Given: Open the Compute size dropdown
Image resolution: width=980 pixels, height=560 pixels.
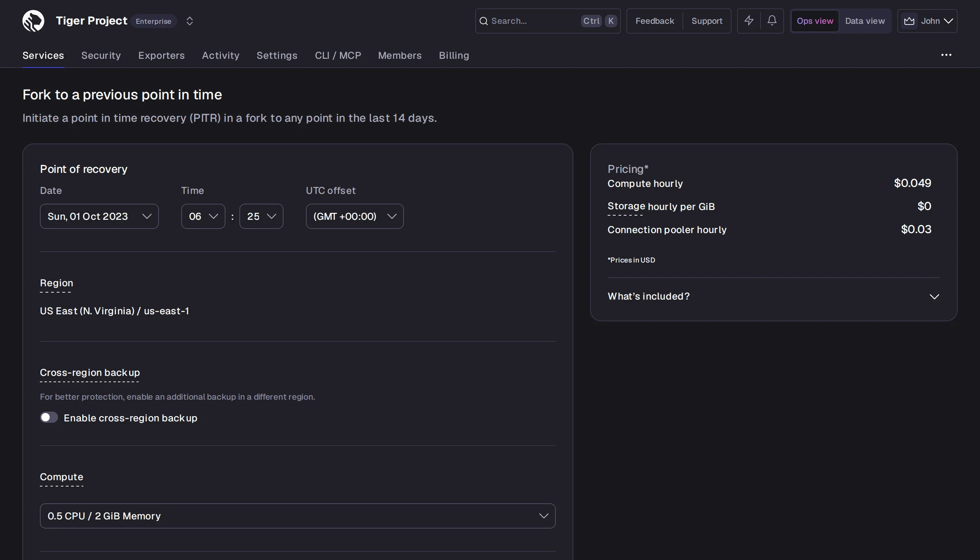Looking at the screenshot, I should click(x=298, y=516).
